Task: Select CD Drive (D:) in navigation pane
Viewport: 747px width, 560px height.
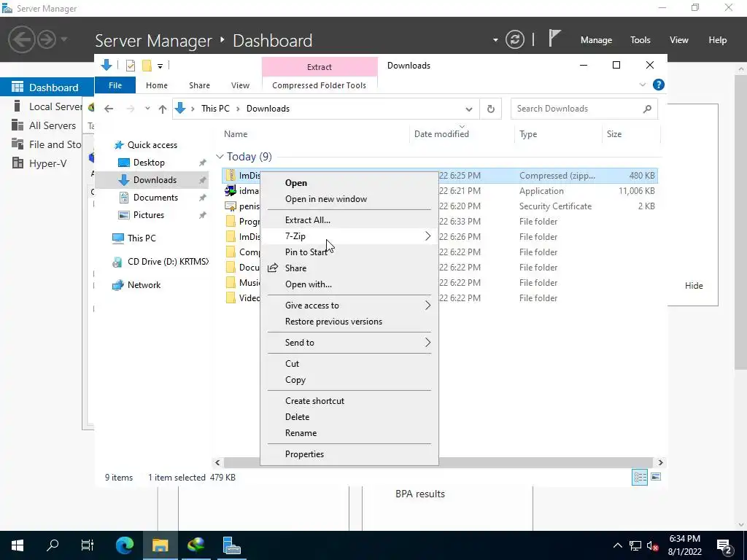Action: tap(168, 262)
